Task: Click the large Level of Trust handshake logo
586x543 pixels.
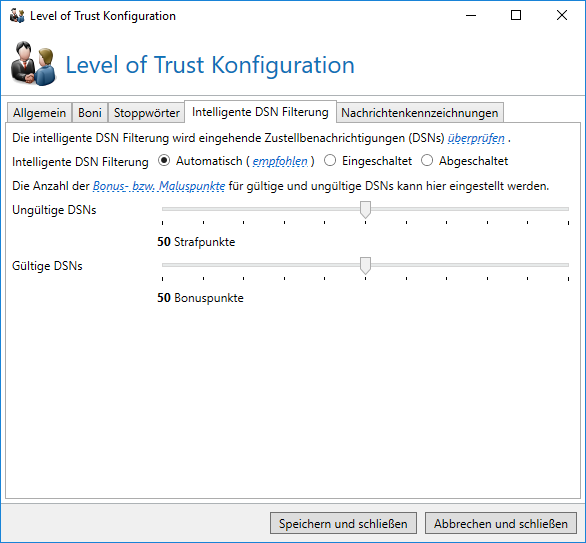Action: pyautogui.click(x=34, y=64)
